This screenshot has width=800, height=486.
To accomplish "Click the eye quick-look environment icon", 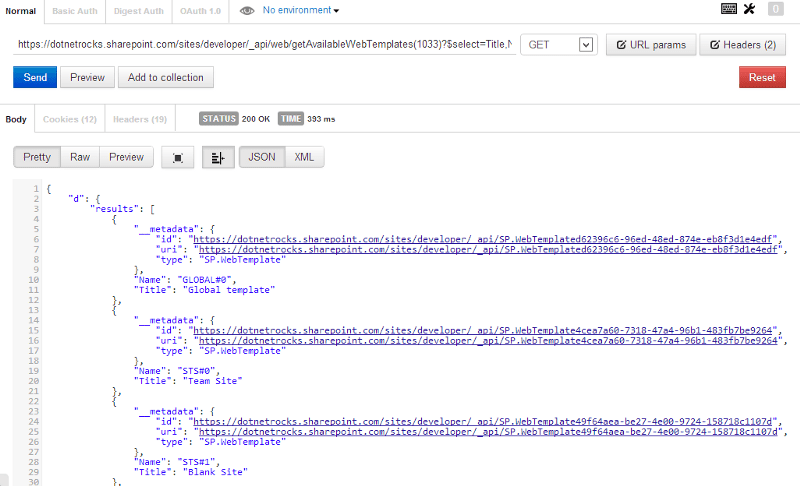I will click(247, 10).
